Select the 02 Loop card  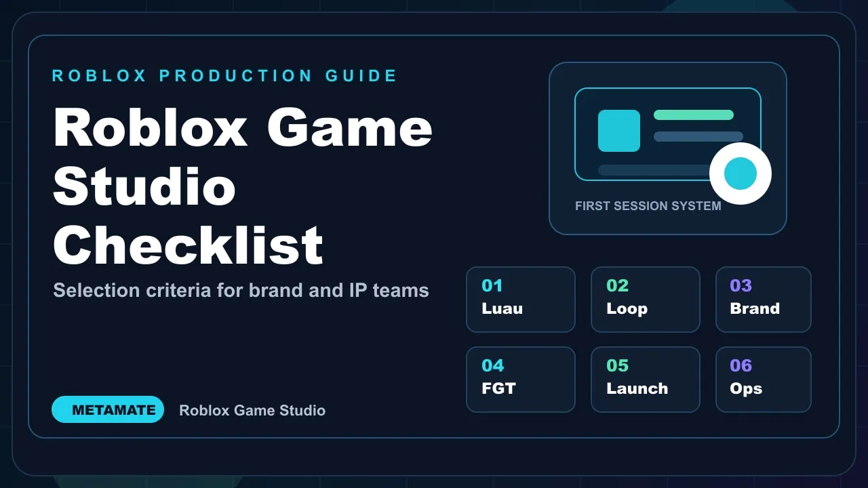(x=646, y=300)
